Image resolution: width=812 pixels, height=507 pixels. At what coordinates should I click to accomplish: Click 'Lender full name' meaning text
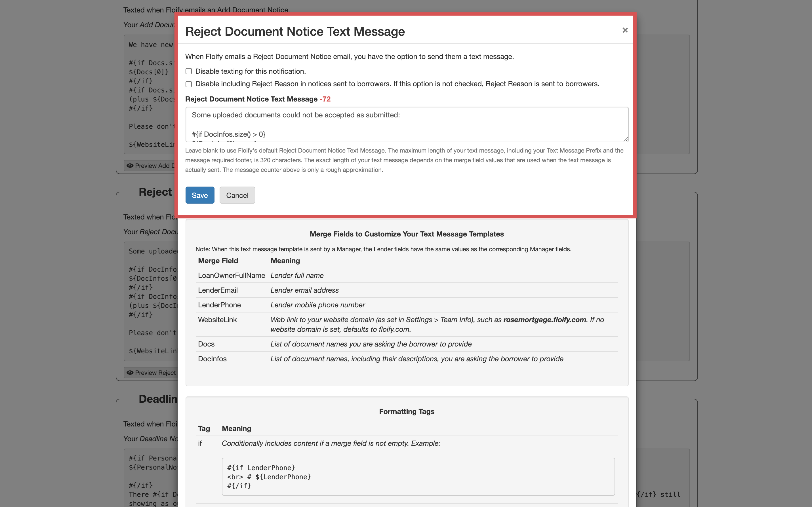(297, 275)
